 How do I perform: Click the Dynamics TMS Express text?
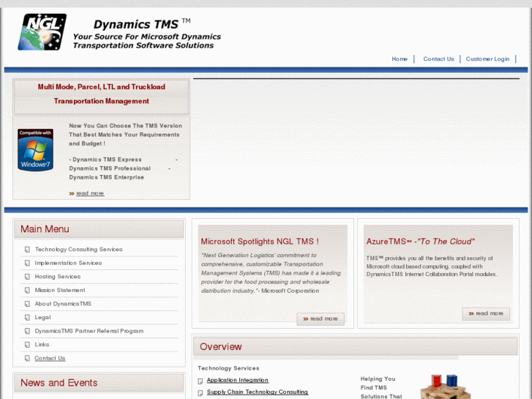(x=108, y=160)
